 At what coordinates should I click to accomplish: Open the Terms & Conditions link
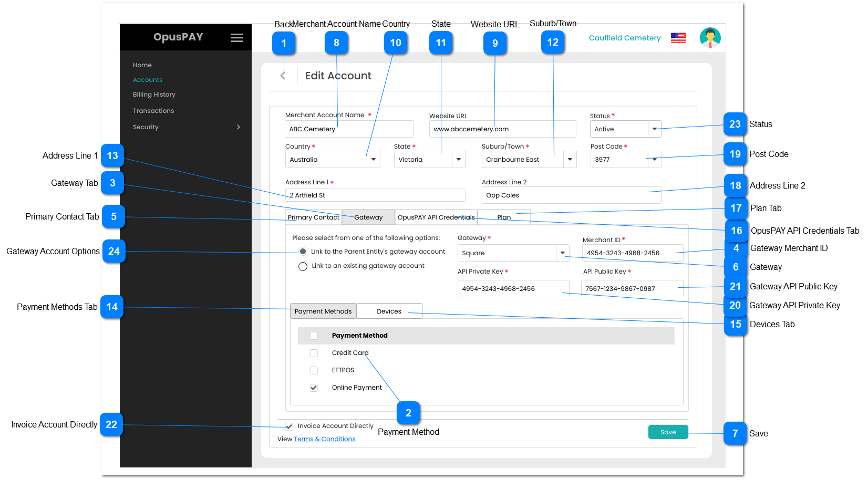pyautogui.click(x=324, y=439)
